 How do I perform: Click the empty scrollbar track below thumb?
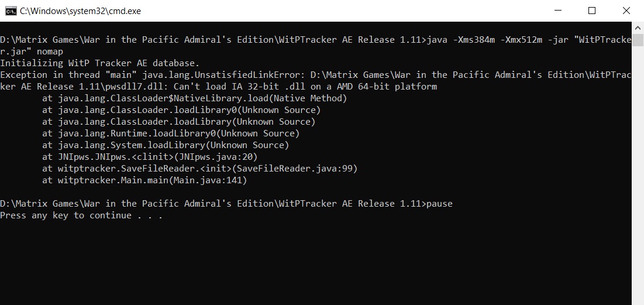638,173
